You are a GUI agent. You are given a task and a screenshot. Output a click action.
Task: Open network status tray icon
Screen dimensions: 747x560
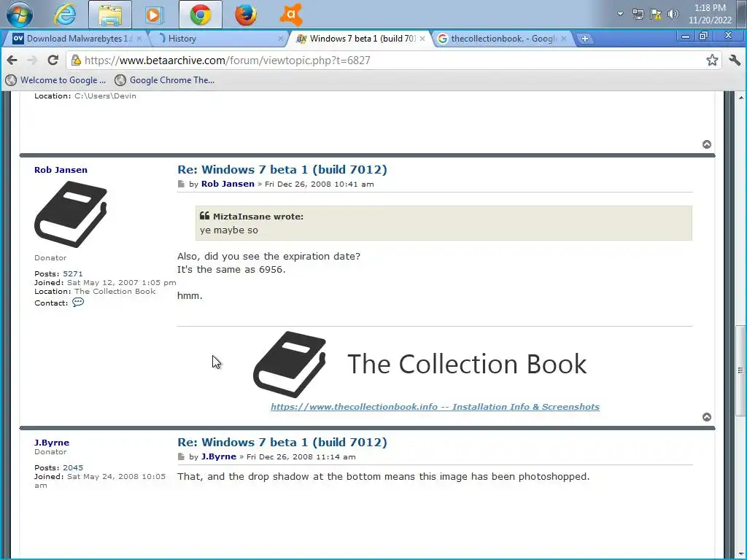click(638, 15)
